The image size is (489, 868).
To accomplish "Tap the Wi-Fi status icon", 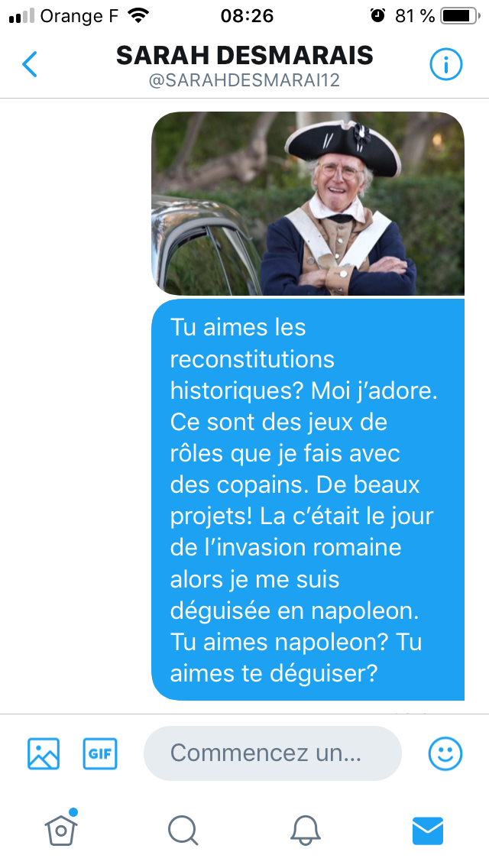I will (x=138, y=15).
